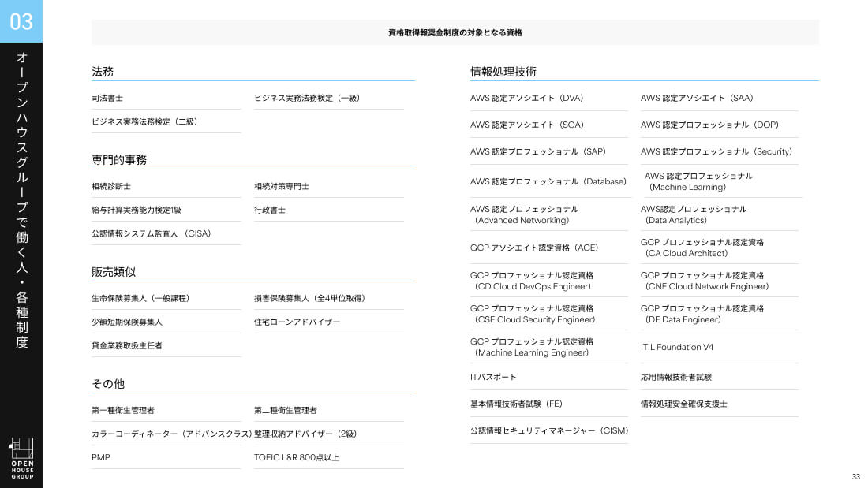This screenshot has height=488, width=868.
Task: Click 公認情報セキュリティマネージャー（CISM）
Action: 549,430
